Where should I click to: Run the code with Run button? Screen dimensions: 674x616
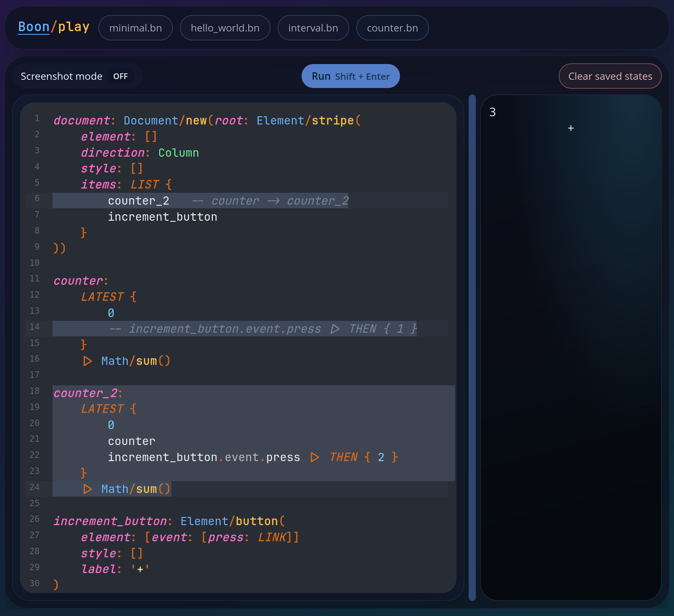[350, 76]
